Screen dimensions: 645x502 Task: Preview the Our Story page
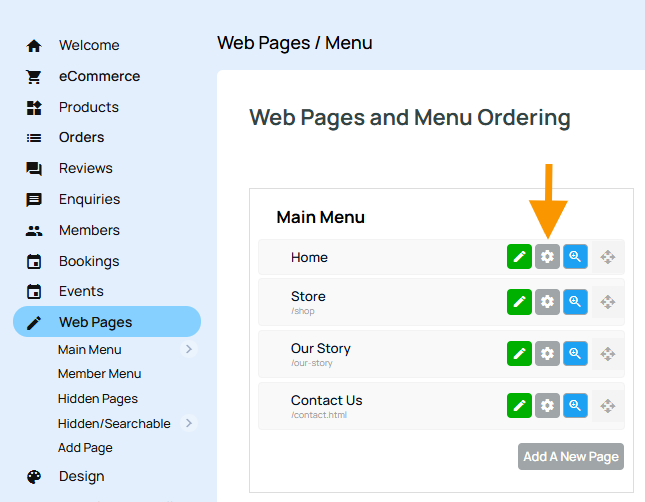coord(575,353)
